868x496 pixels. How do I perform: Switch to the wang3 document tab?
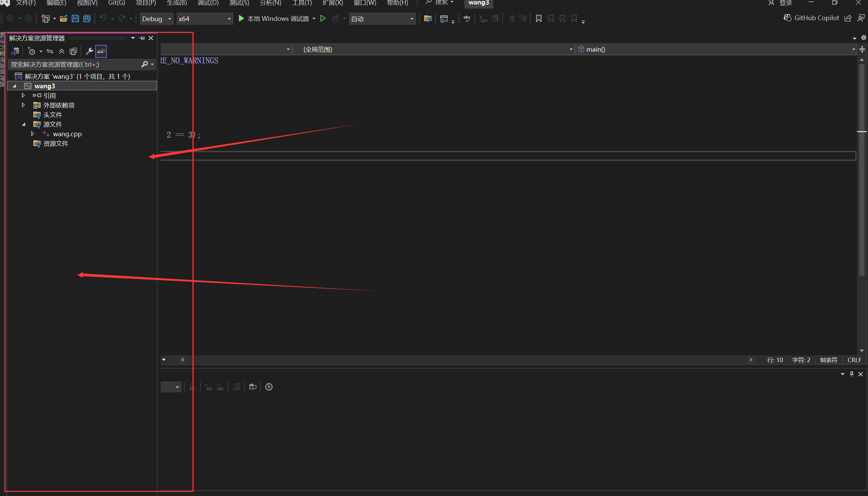tap(478, 3)
